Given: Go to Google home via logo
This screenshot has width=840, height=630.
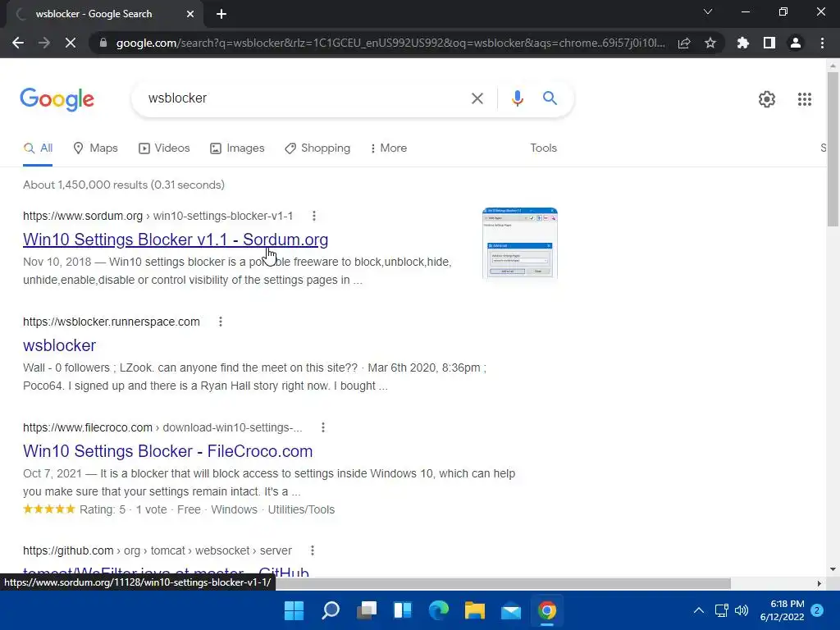Looking at the screenshot, I should pos(57,99).
